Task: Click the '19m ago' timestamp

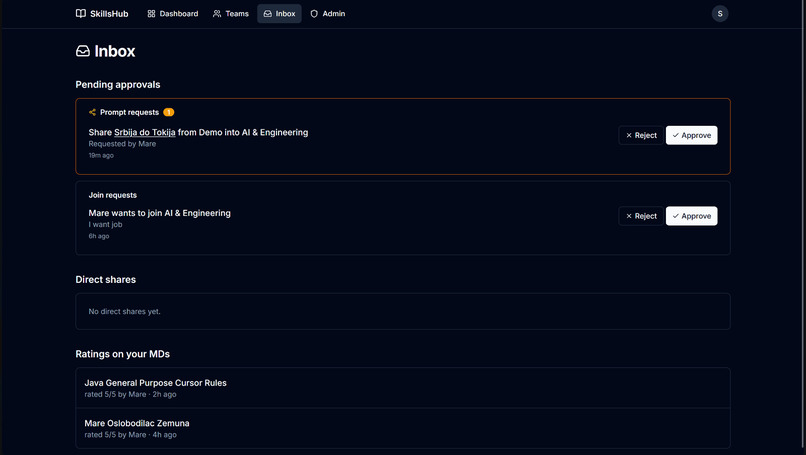Action: 101,155
